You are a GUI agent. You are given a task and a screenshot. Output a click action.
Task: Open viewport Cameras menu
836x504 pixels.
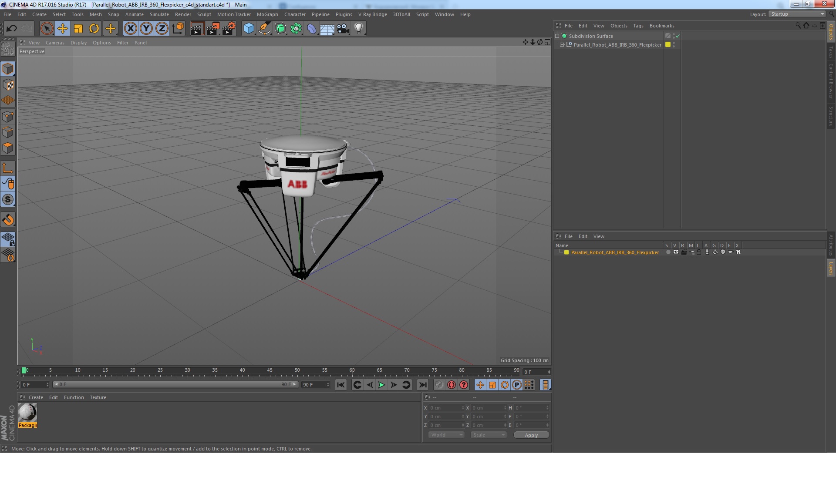[55, 43]
